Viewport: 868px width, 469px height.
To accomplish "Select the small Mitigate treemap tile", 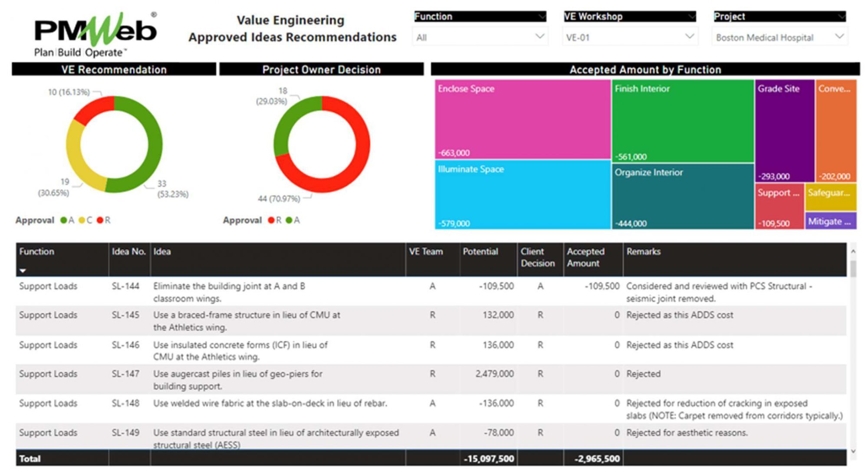I will [830, 221].
